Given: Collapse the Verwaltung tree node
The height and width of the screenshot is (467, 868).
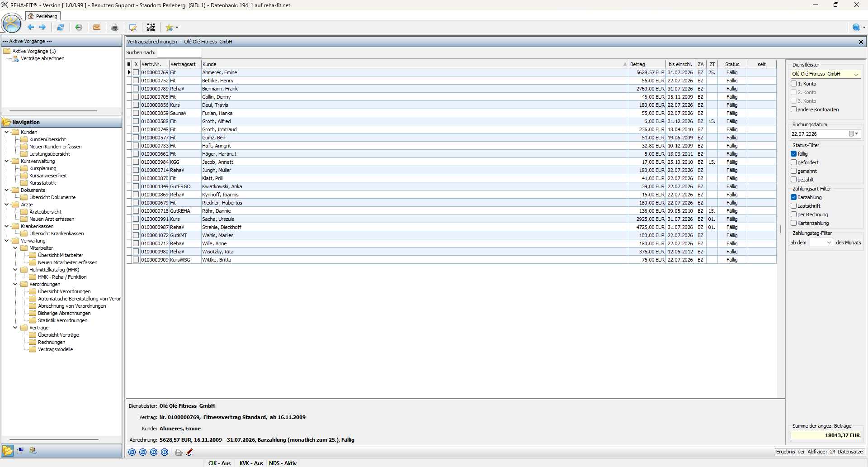Looking at the screenshot, I should 7,241.
